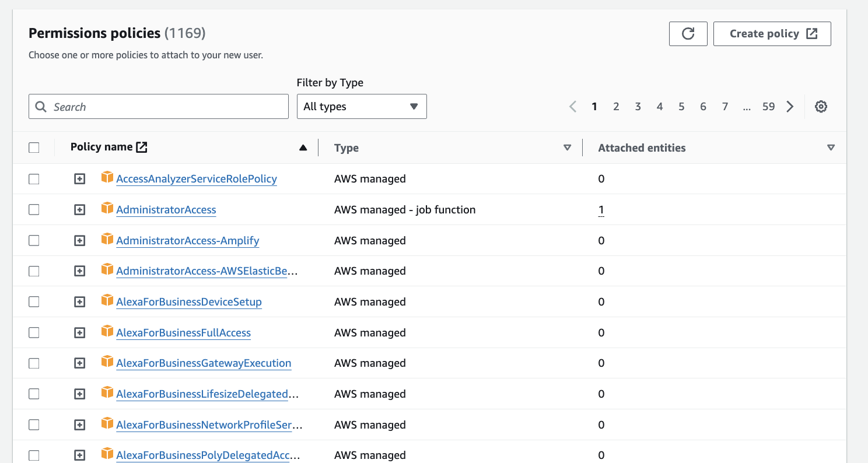Screen dimensions: 868x463
Task: Click the magnifier icon in the search box
Action: pyautogui.click(x=41, y=107)
